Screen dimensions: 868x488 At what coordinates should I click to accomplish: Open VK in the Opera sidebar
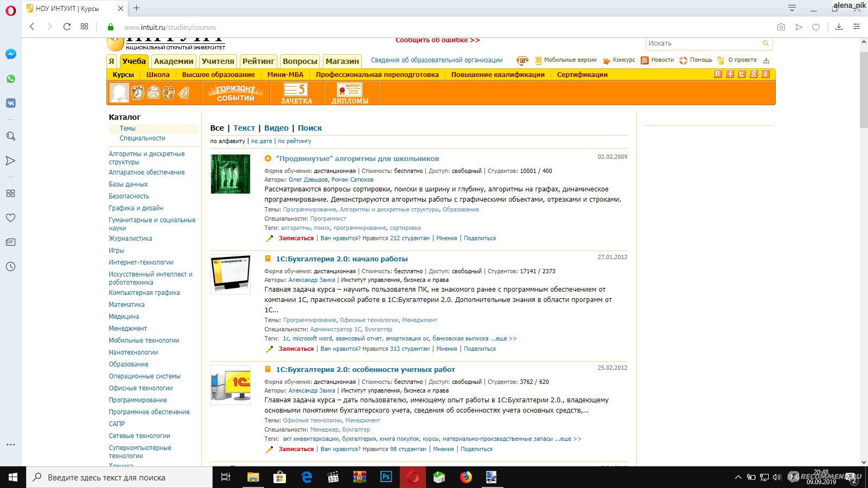pos(11,103)
